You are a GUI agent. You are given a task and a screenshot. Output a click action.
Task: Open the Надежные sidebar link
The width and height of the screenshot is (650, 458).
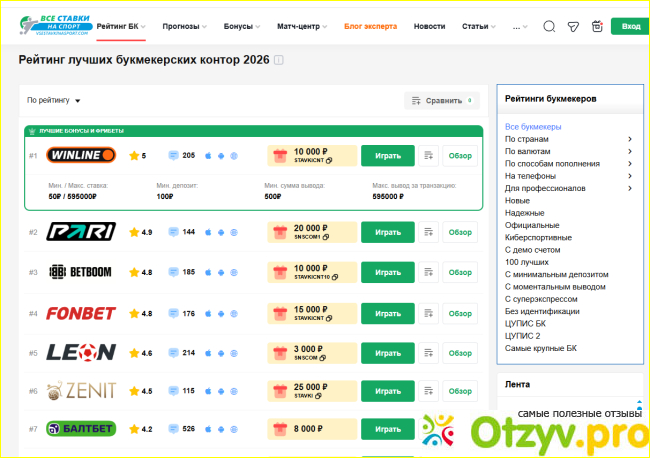click(524, 213)
